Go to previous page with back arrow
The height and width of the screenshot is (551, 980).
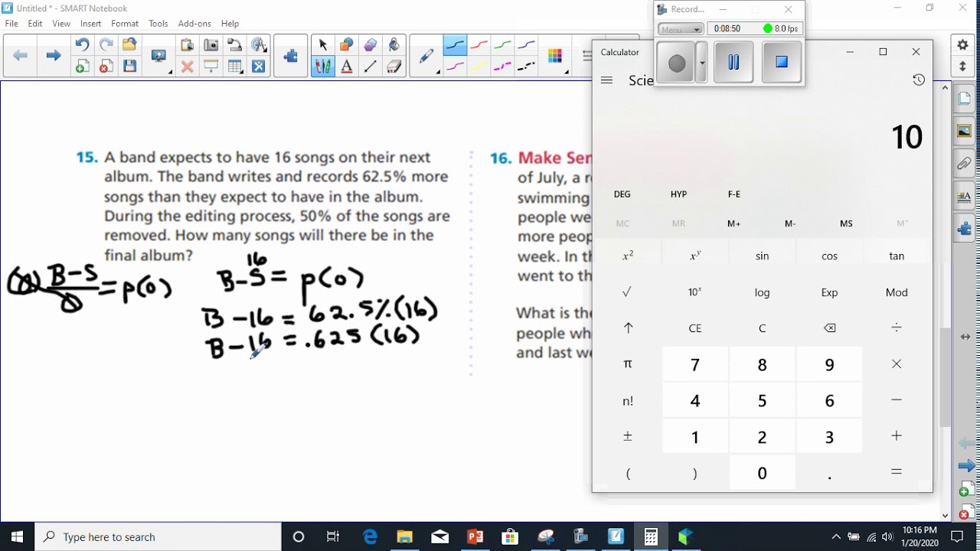21,56
